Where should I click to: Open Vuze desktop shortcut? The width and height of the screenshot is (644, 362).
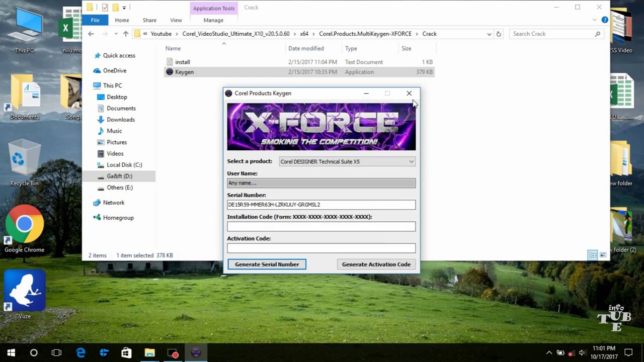point(24,295)
